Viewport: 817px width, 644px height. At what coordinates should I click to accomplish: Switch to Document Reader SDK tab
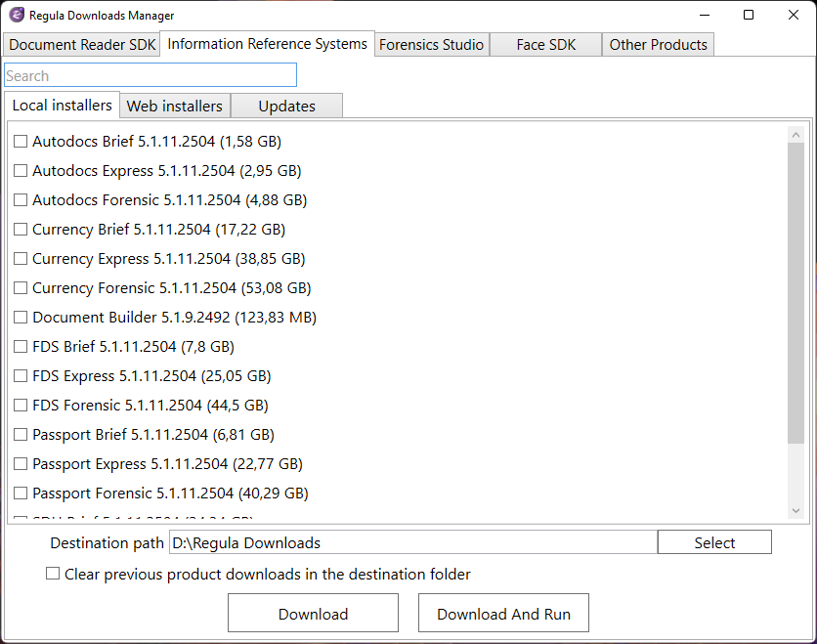tap(82, 45)
